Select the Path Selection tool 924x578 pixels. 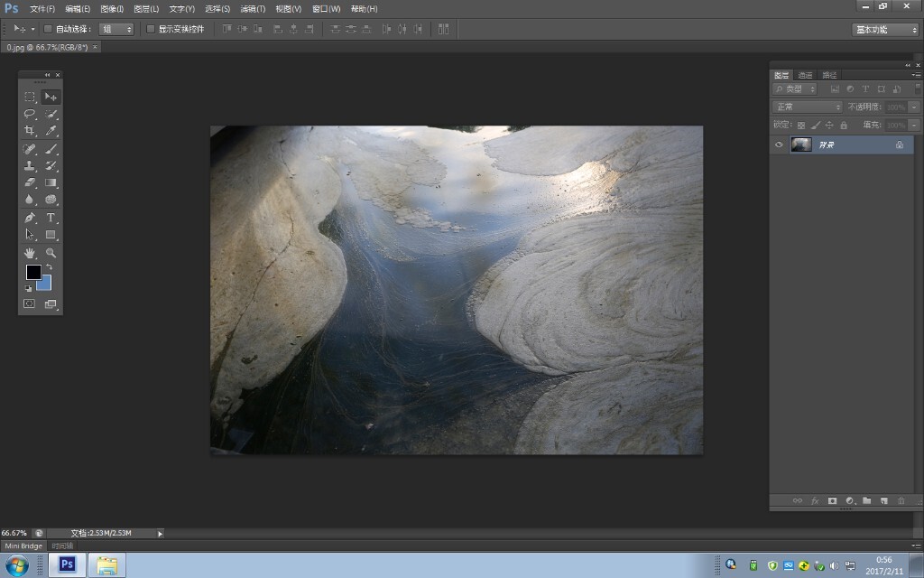click(30, 235)
